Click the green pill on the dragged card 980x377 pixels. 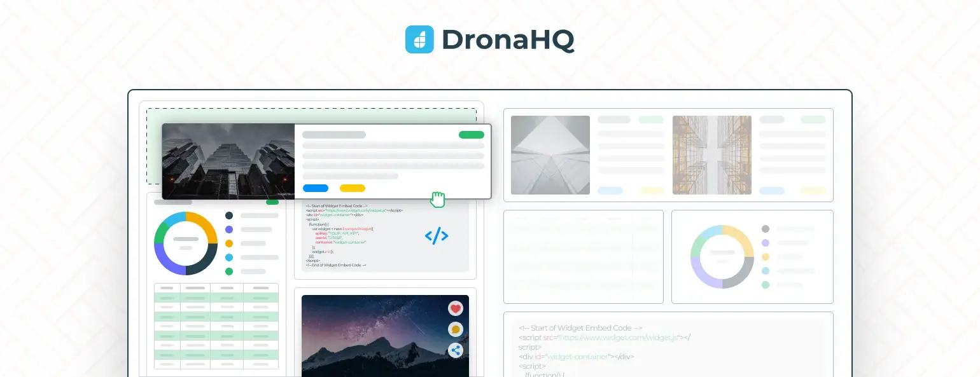tap(471, 135)
